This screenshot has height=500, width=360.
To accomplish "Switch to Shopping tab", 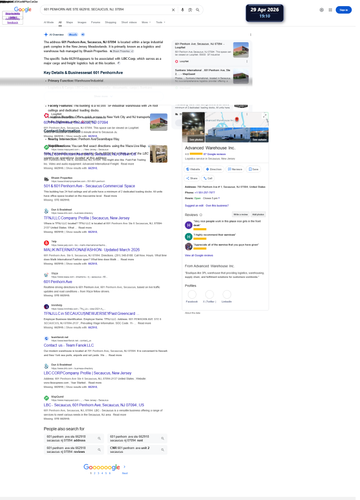I will [111, 22].
